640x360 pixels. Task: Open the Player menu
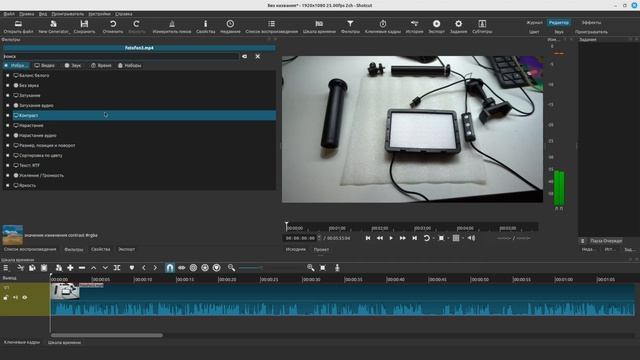[68, 14]
